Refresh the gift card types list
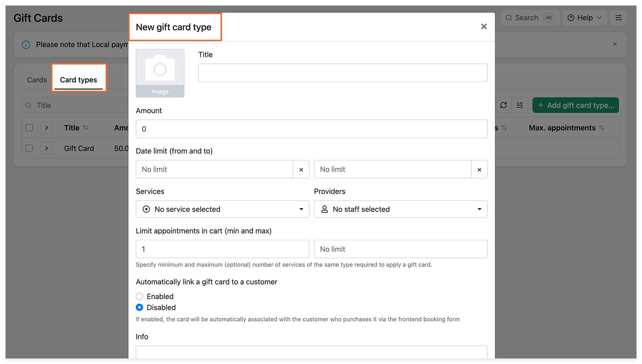Viewport: 642px width, 364px height. (x=504, y=105)
